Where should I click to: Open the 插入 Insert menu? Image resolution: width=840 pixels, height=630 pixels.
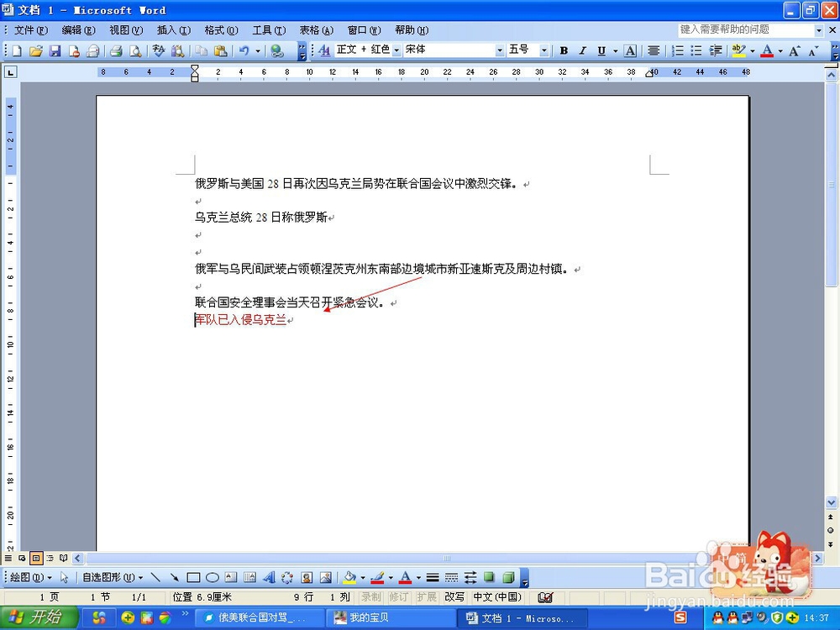click(174, 30)
